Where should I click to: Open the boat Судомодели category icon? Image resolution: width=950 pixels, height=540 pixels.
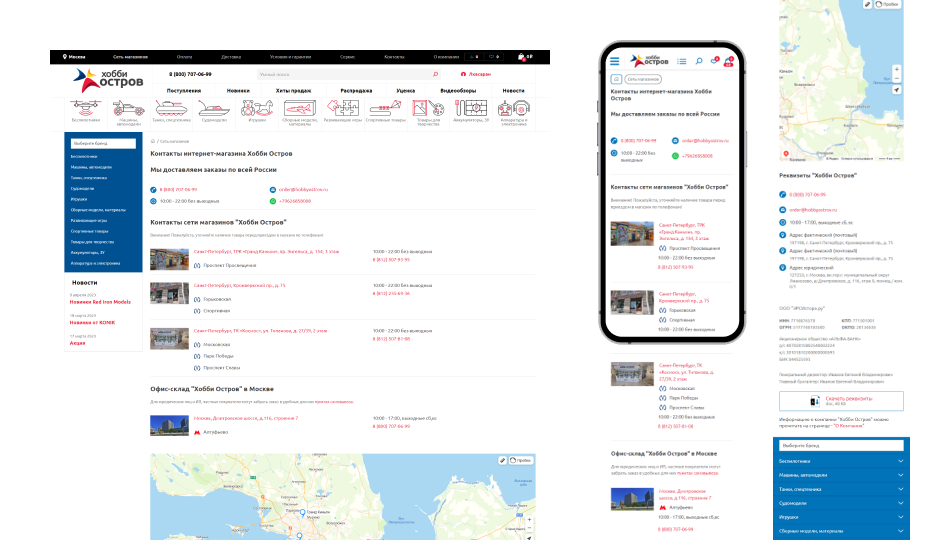point(214,108)
